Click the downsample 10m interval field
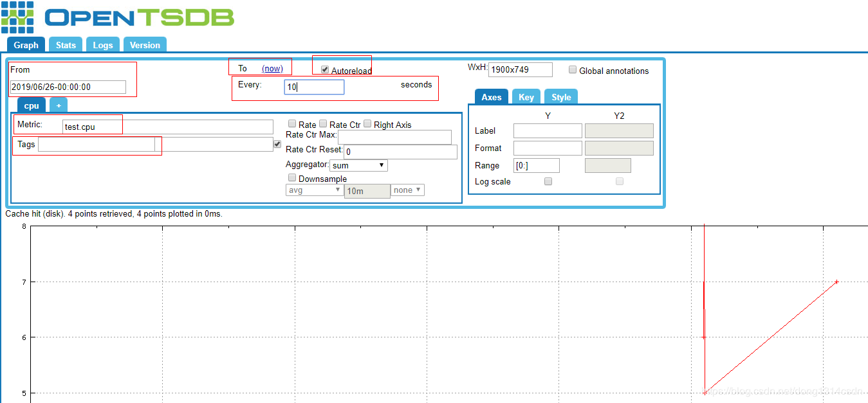The image size is (868, 403). [x=367, y=191]
